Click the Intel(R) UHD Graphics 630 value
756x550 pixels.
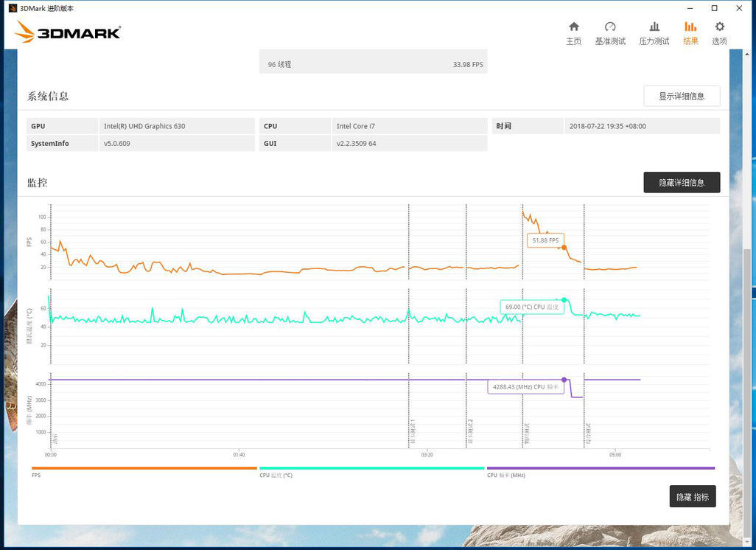(144, 126)
